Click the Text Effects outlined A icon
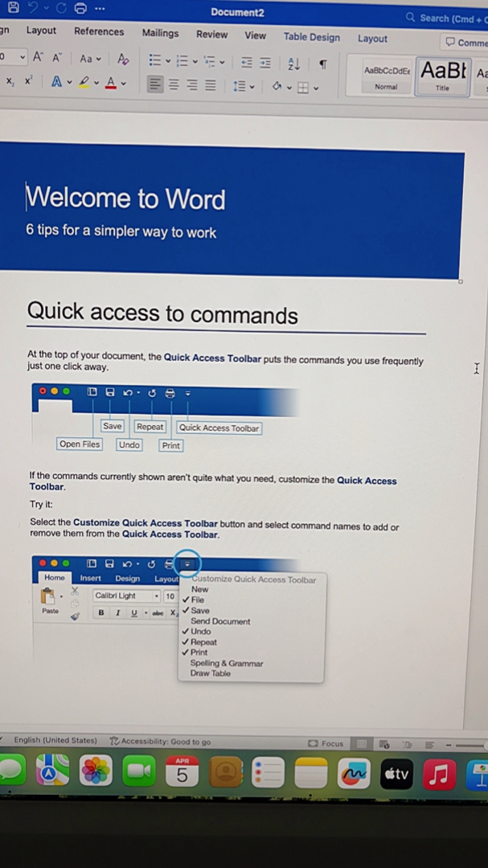The width and height of the screenshot is (488, 868). click(x=56, y=82)
